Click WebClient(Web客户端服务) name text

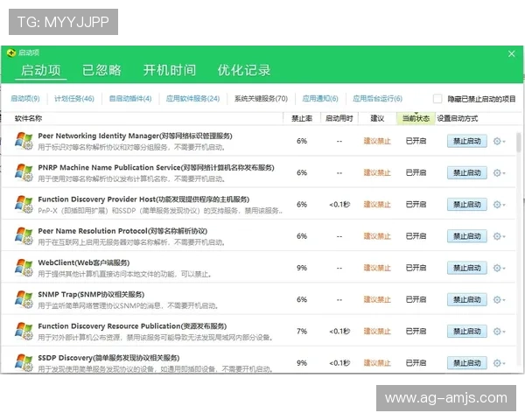(x=84, y=262)
